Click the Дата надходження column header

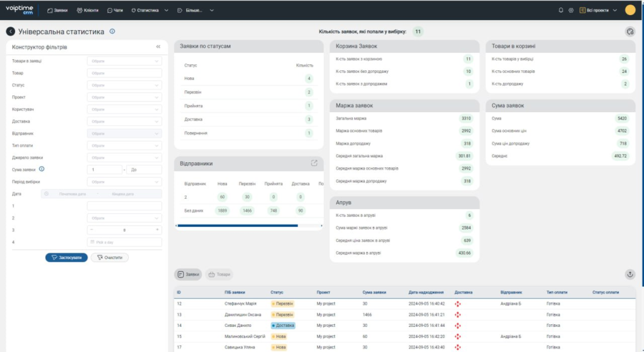(x=426, y=292)
